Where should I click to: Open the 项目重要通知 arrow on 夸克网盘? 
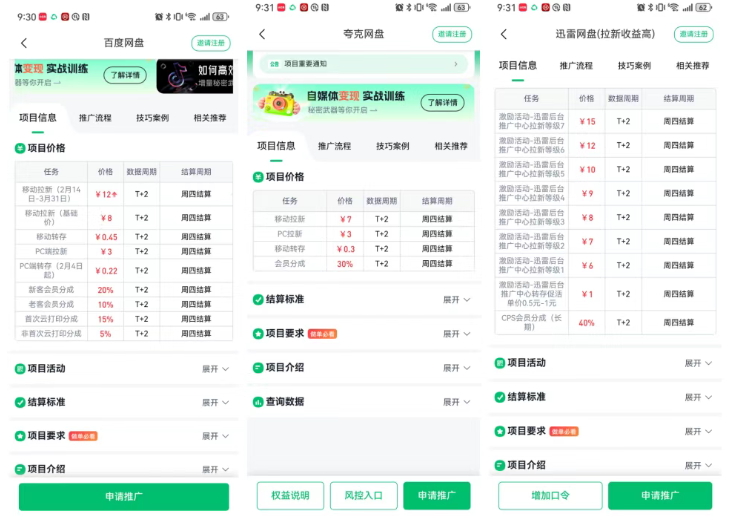pyautogui.click(x=456, y=64)
